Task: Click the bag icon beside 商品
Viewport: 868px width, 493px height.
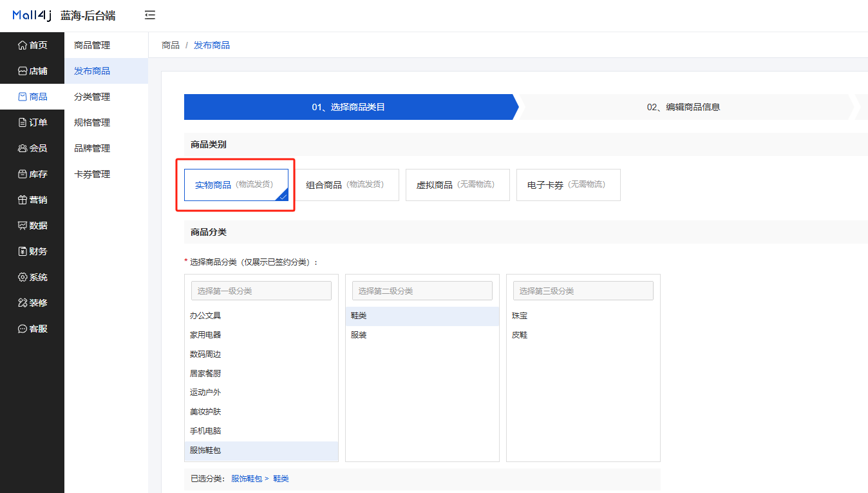Action: pos(23,97)
